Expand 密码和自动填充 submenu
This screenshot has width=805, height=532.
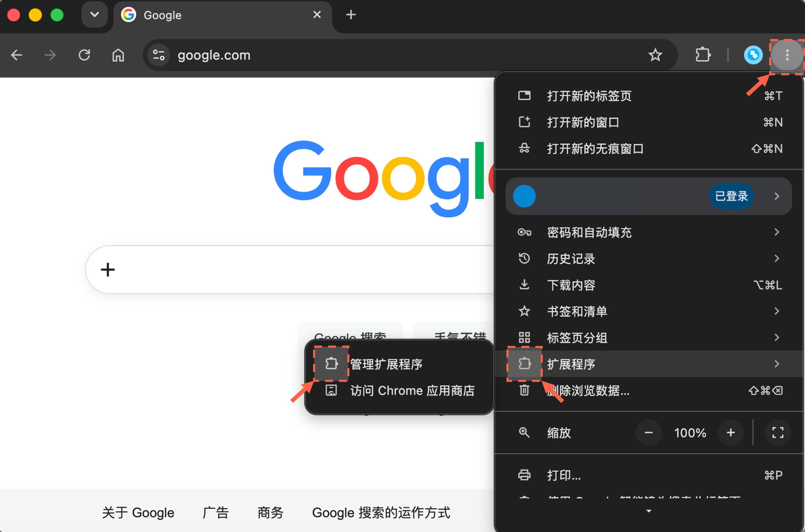tap(649, 232)
